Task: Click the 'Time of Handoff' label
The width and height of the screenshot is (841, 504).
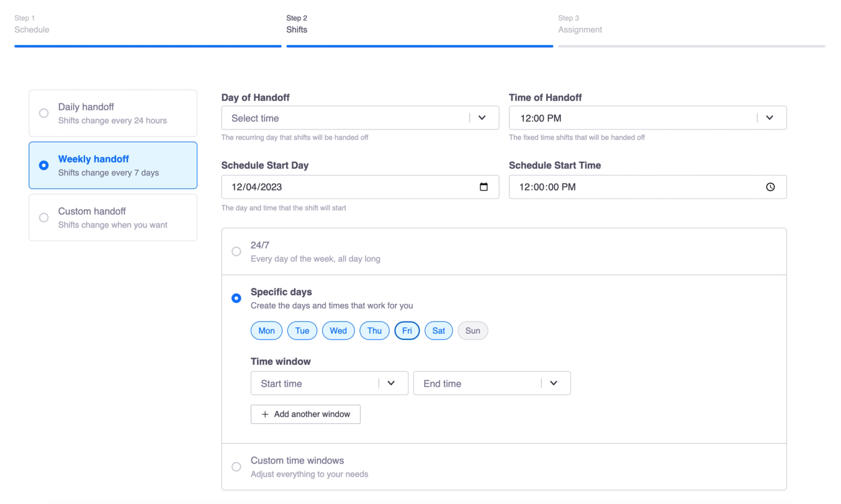Action: click(x=545, y=97)
